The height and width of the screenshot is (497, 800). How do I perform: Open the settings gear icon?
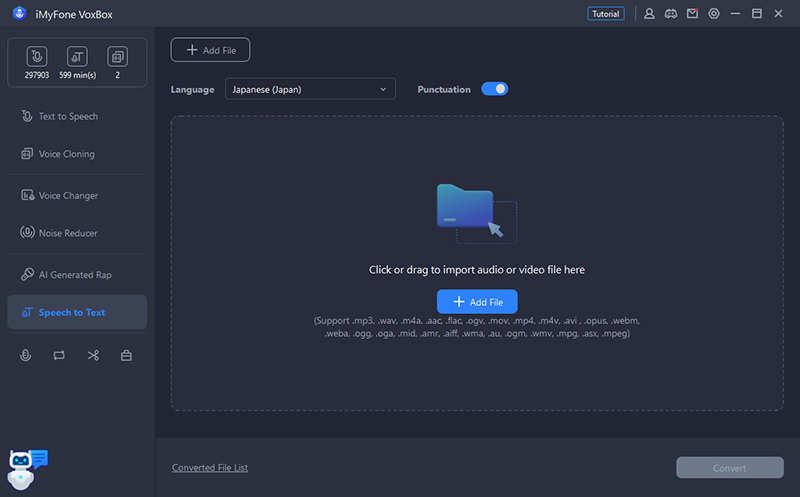[714, 14]
